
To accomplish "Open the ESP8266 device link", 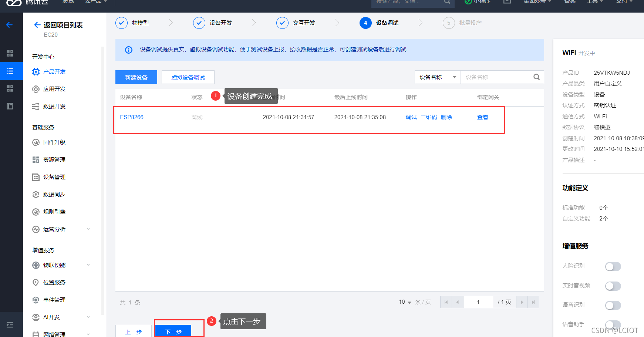I will 132,117.
